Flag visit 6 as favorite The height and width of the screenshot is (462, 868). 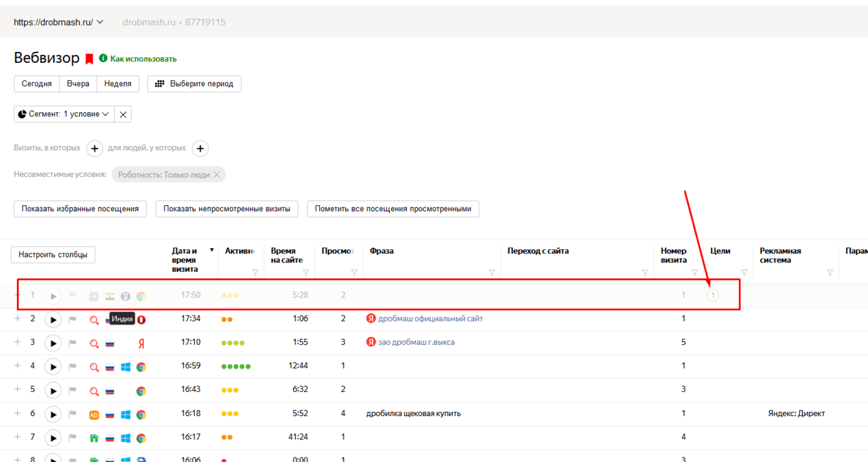click(73, 414)
